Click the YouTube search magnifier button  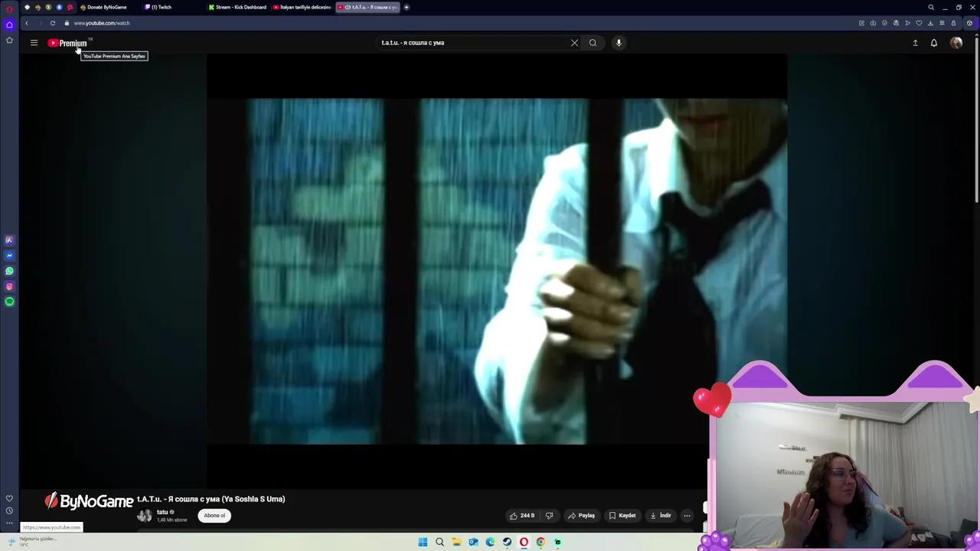pos(593,43)
